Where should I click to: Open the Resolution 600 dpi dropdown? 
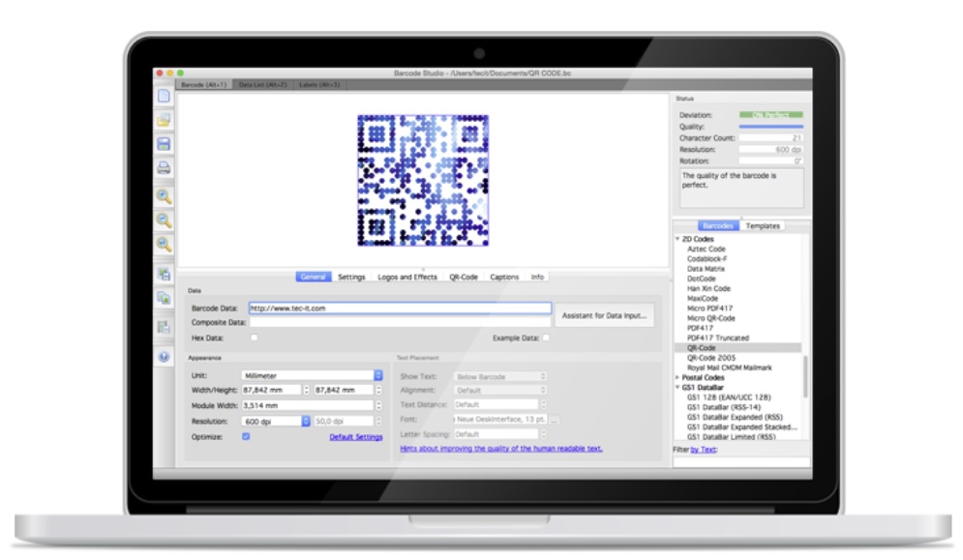276,422
